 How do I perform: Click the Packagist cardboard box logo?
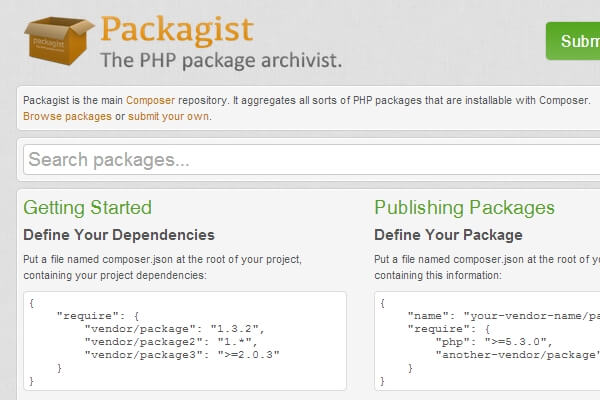(56, 38)
